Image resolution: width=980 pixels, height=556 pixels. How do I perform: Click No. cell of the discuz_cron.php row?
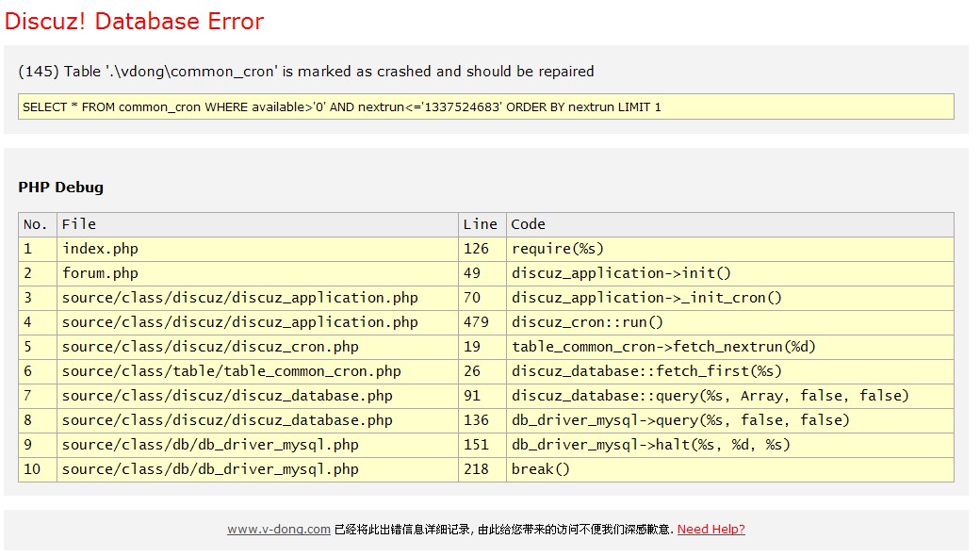(38, 347)
